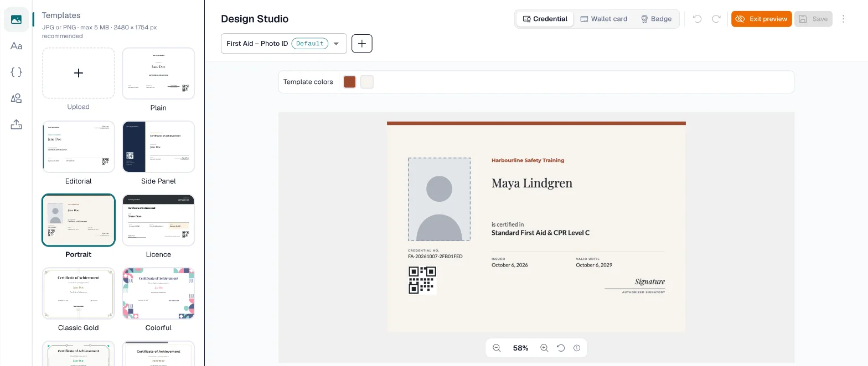Open the three-dot more options menu
This screenshot has height=366, width=868.
(843, 19)
